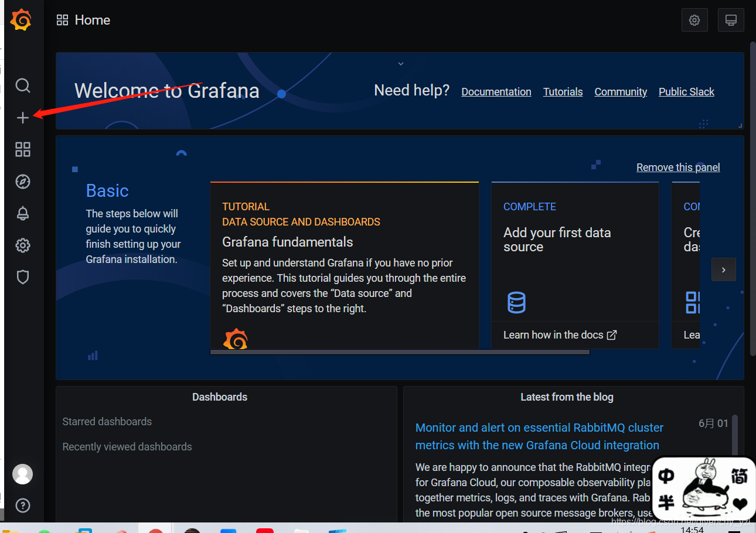Cycle view mode with the monitor icon
The width and height of the screenshot is (756, 533).
(x=731, y=20)
